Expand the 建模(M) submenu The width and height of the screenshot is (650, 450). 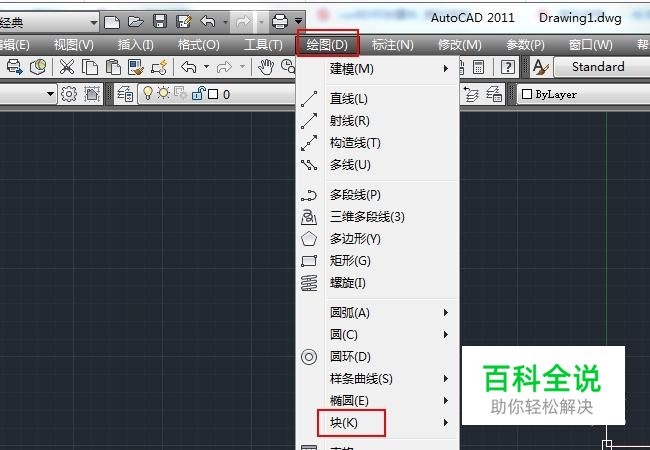(377, 68)
